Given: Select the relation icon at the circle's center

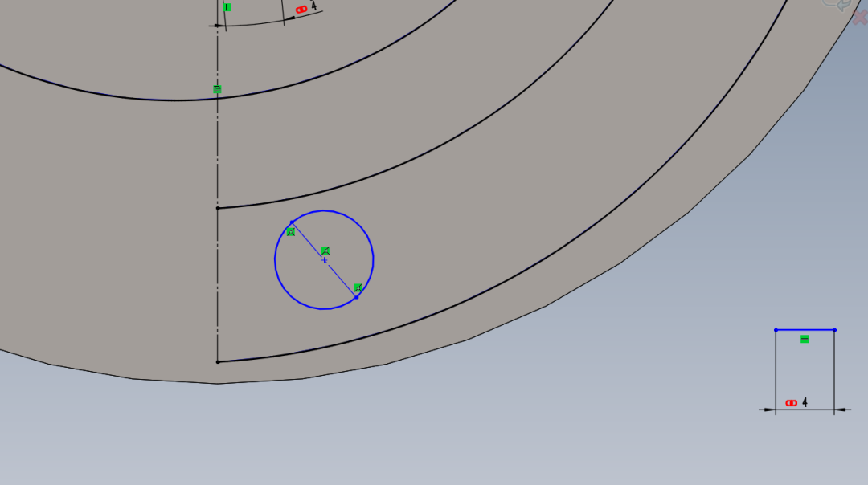Looking at the screenshot, I should [325, 251].
